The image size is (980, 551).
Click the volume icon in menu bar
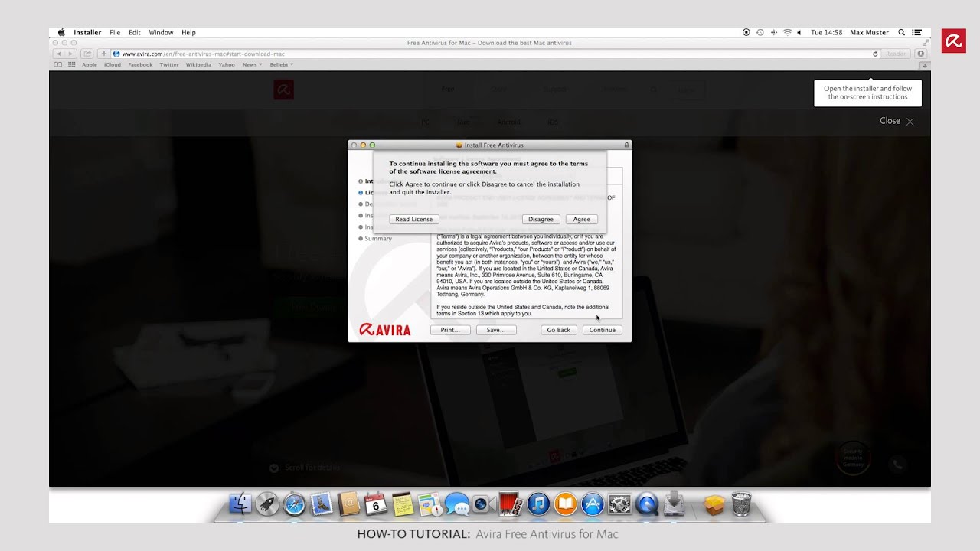click(799, 32)
